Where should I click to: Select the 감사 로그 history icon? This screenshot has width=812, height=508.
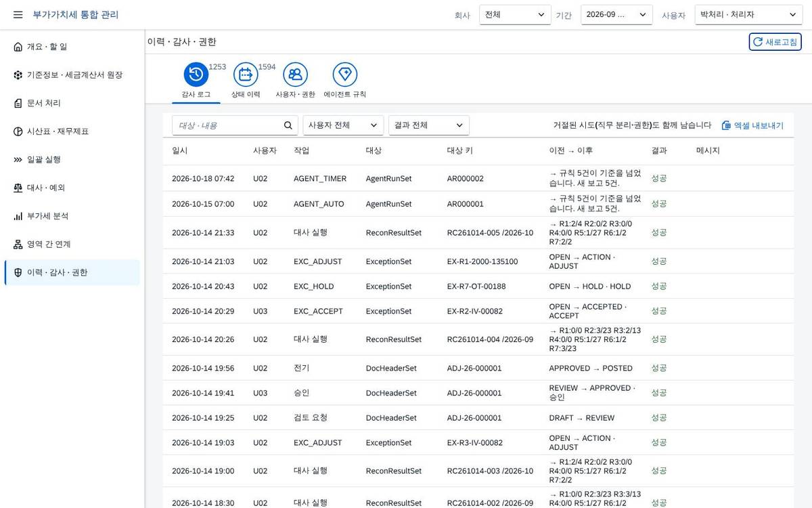(x=196, y=75)
